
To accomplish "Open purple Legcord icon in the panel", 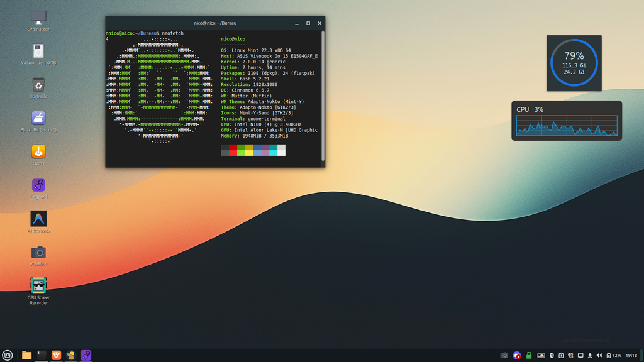I will [x=86, y=355].
